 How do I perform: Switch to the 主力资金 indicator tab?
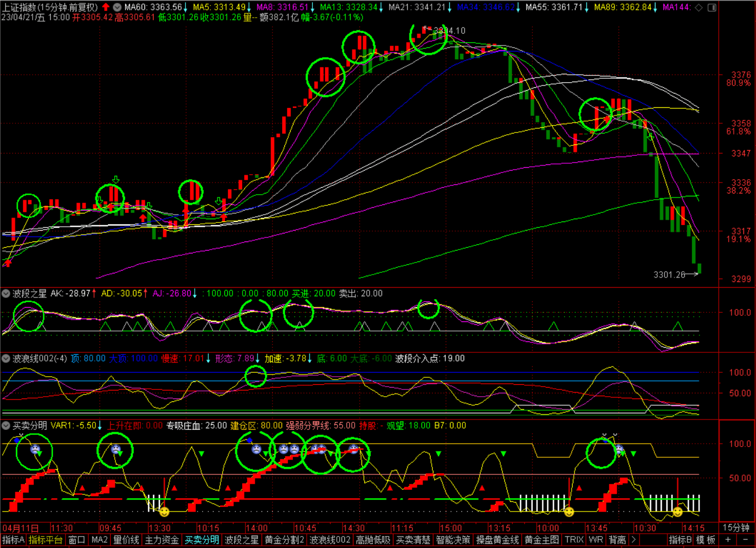pos(162,539)
